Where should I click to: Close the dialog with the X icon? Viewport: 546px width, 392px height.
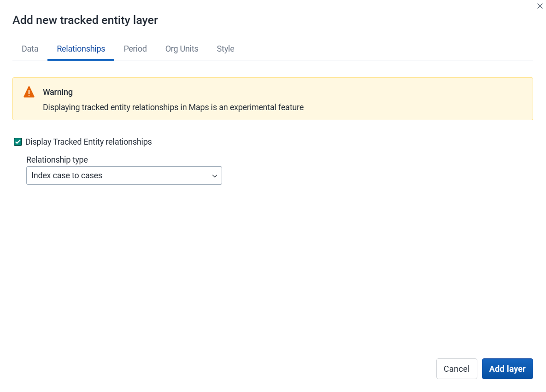pos(540,6)
